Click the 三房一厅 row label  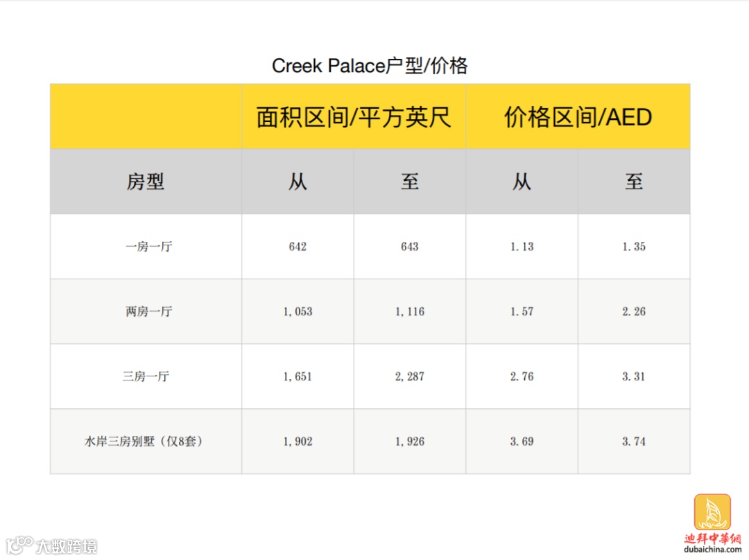pyautogui.click(x=146, y=376)
